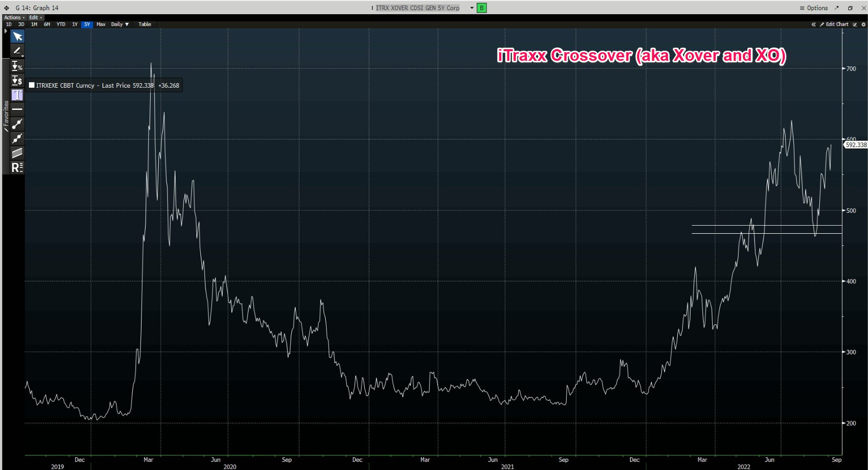Click the 700 y-axis label
Image resolution: width=868 pixels, height=470 pixels.
tap(850, 68)
